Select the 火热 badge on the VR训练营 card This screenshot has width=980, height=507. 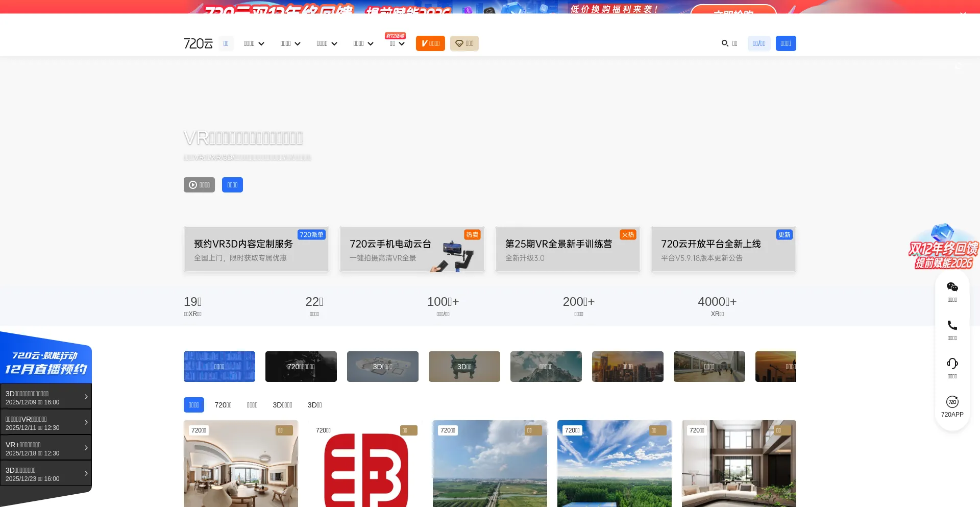(628, 234)
